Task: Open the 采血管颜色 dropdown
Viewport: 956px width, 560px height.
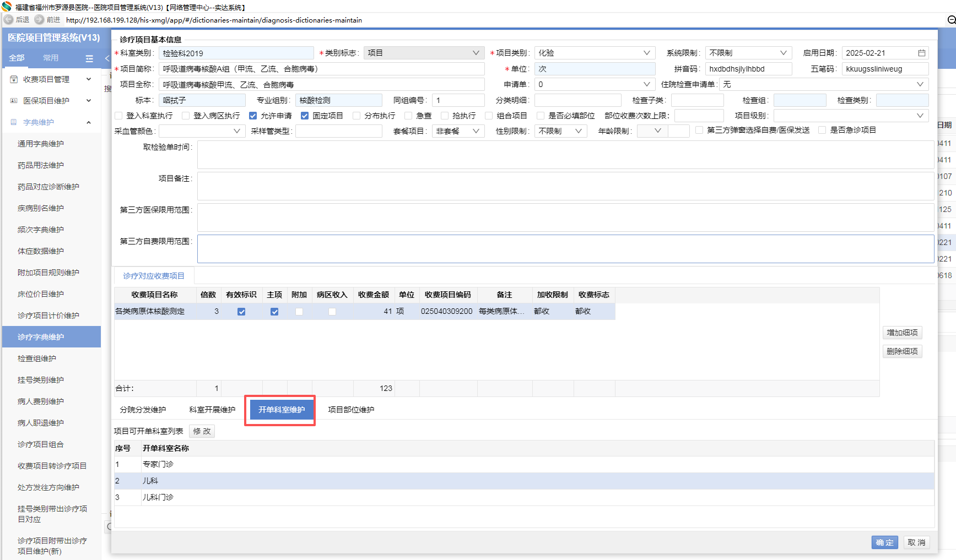Action: point(202,131)
